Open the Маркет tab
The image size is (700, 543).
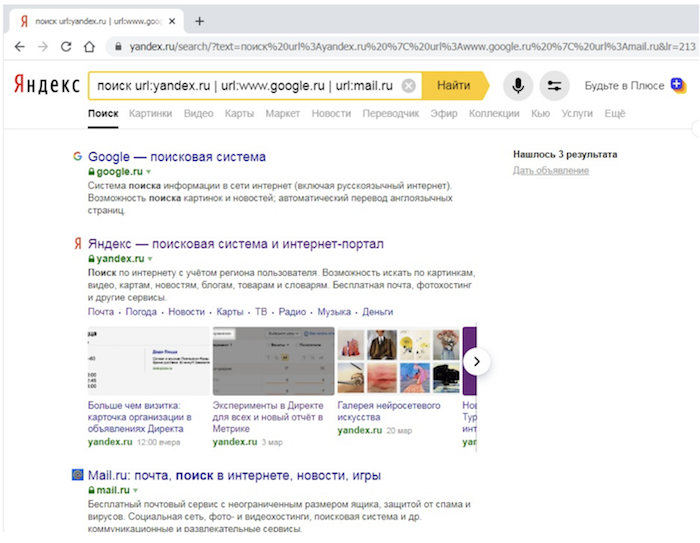coord(283,113)
